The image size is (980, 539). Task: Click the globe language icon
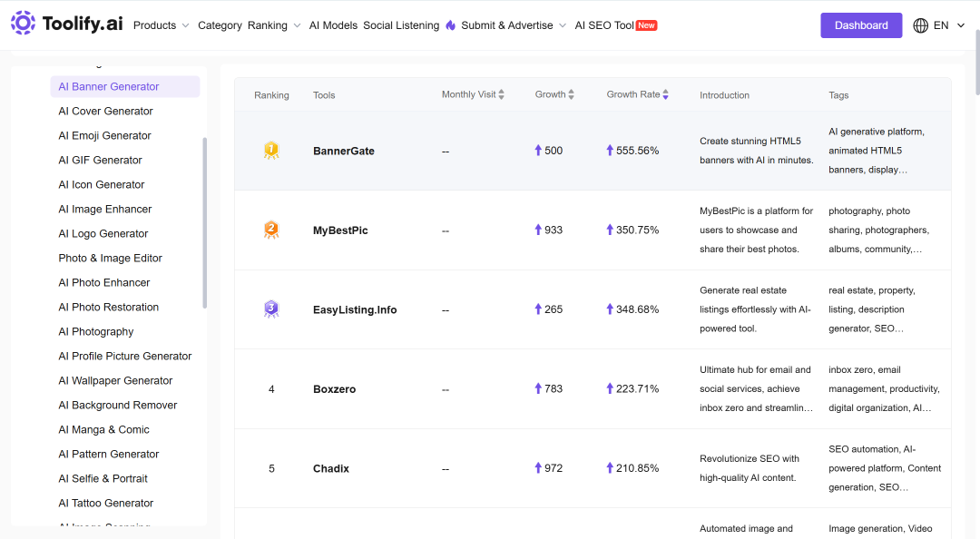coord(920,25)
